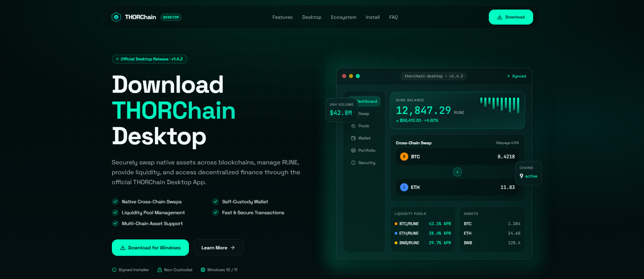Click the orange BTC coin icon

coord(404,157)
